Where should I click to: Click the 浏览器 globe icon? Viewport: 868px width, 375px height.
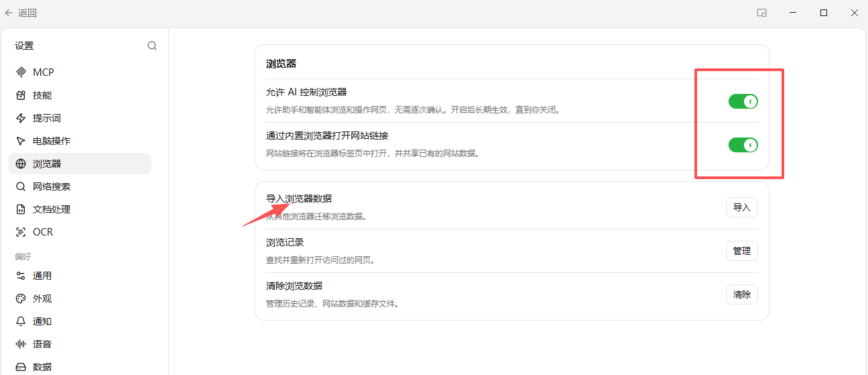tap(21, 164)
